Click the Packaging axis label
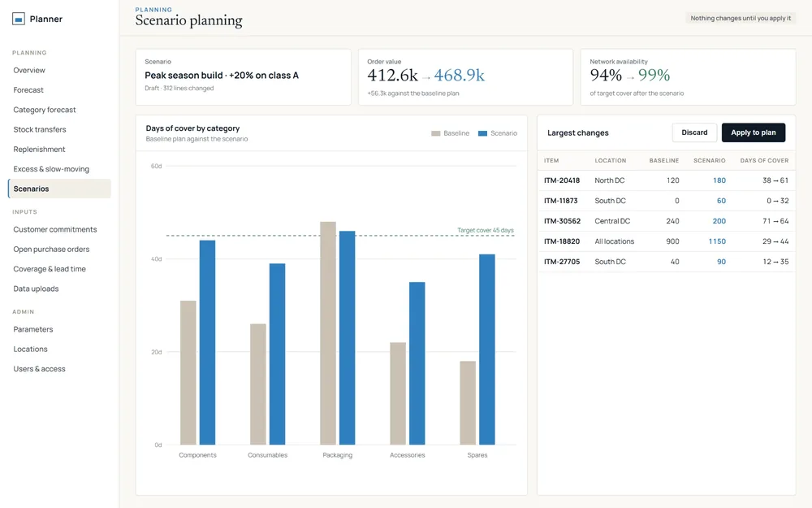The width and height of the screenshot is (812, 508). point(338,455)
